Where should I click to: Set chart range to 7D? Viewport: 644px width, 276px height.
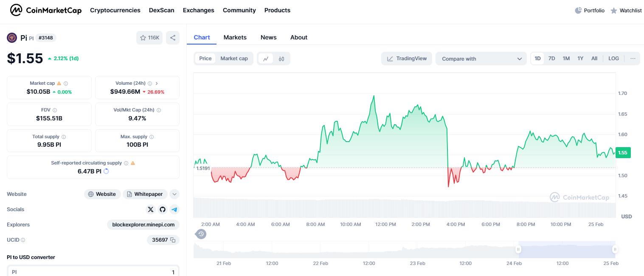(x=552, y=59)
